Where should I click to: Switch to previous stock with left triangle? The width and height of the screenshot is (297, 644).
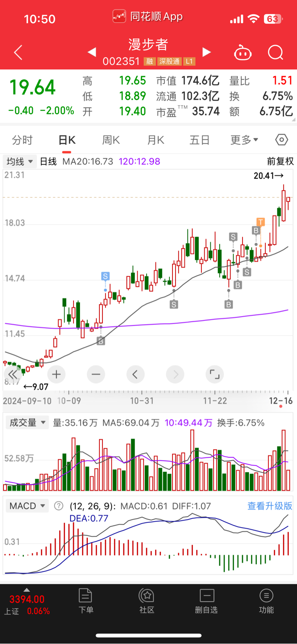coord(92,52)
